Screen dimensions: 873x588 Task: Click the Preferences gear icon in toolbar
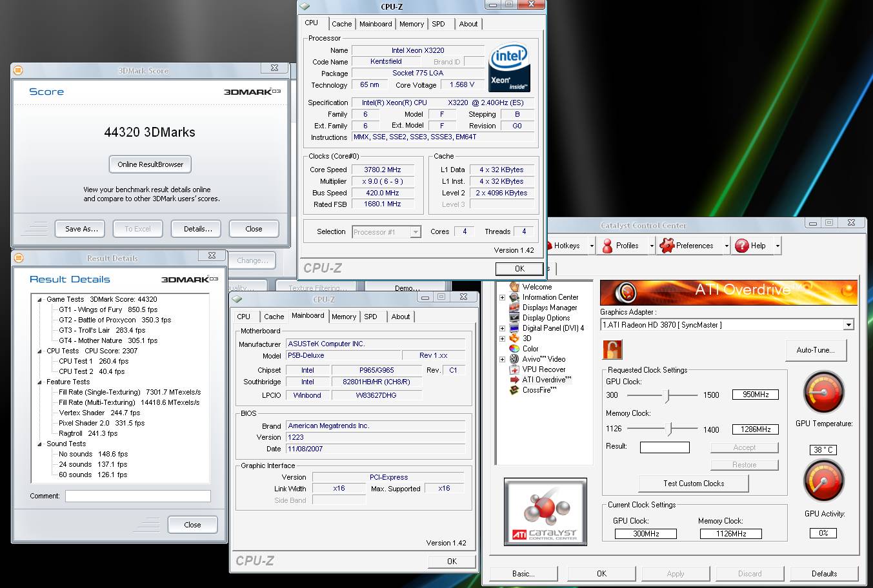coord(667,246)
